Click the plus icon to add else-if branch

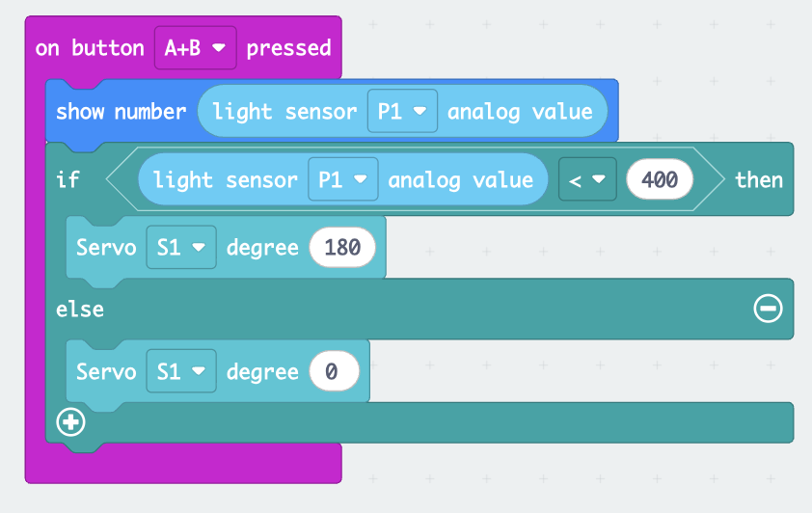[71, 422]
